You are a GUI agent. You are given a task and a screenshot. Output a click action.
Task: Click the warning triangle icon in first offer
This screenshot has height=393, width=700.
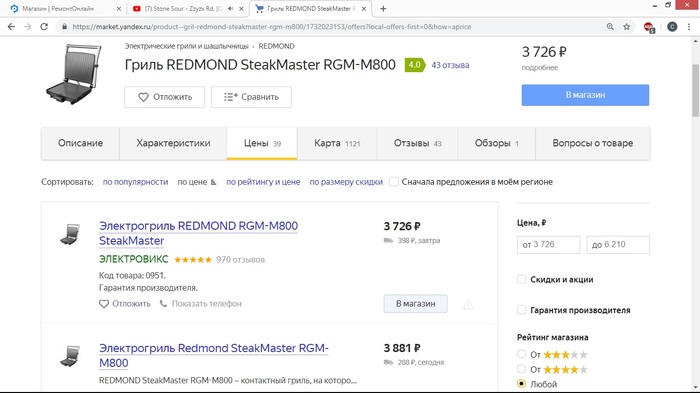coord(468,305)
